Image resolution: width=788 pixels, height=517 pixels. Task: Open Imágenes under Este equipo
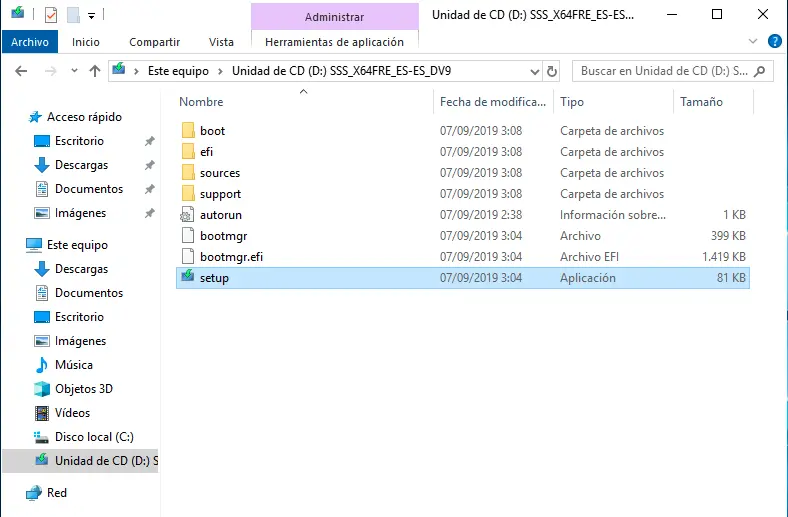click(80, 341)
